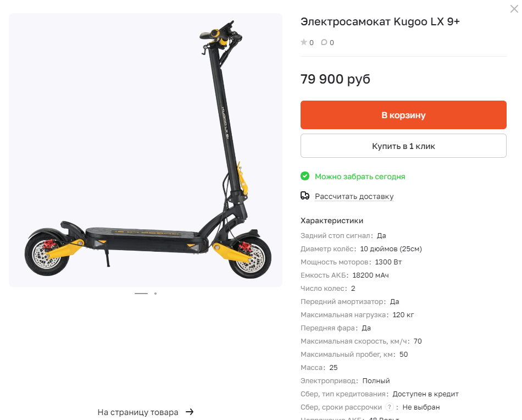Click the Характеристики heading
The image size is (522, 420).
coord(331,220)
